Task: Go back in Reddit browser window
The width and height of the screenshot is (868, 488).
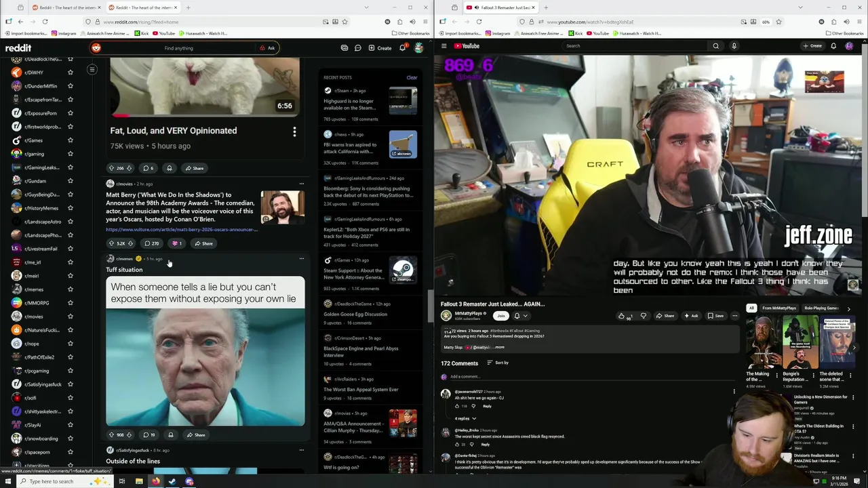Action: point(20,22)
